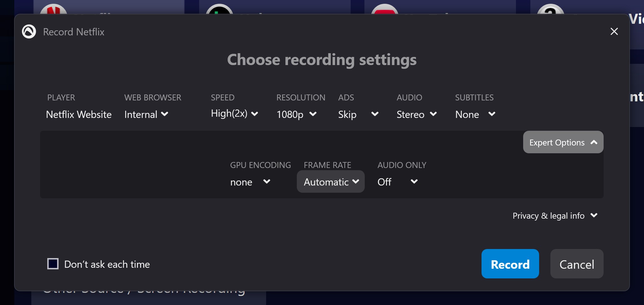Viewport: 644px width, 305px height.
Task: Open the Ads dropdown set to Skip
Action: click(358, 114)
